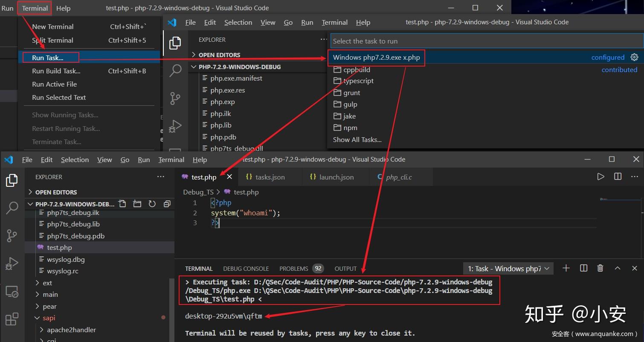Open Explorer more actions in test.php editor window
This screenshot has width=644, height=342.
click(x=161, y=177)
